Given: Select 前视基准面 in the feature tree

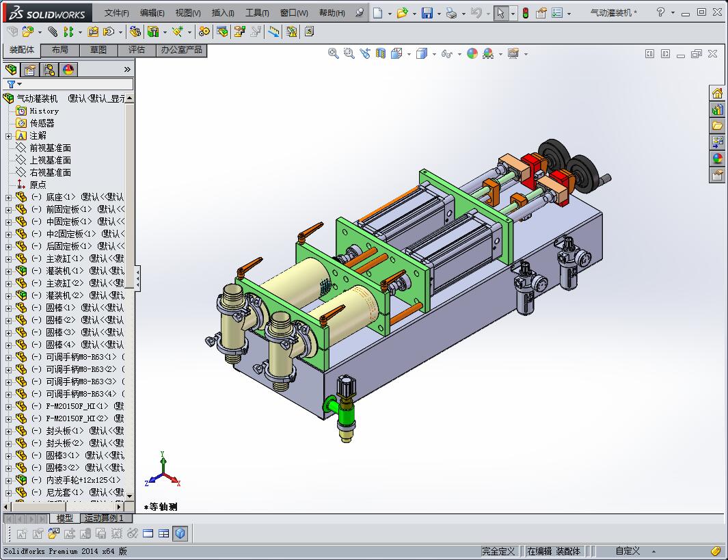Looking at the screenshot, I should pos(50,148).
